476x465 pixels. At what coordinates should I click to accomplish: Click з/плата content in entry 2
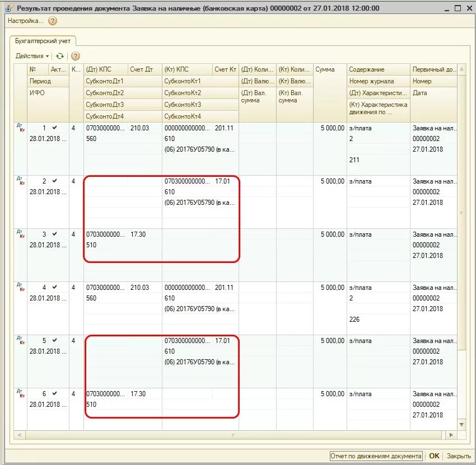click(x=360, y=181)
